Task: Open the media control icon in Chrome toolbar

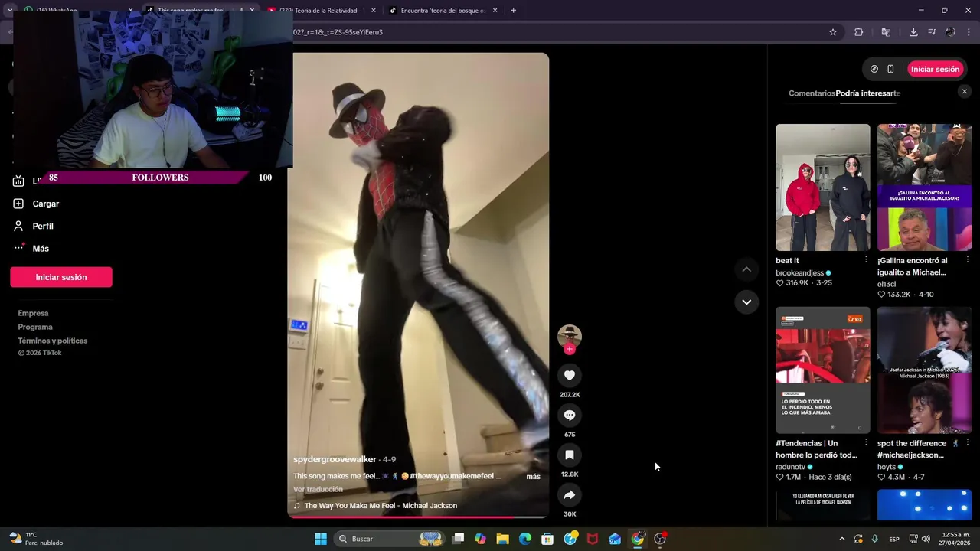Action: pos(932,32)
